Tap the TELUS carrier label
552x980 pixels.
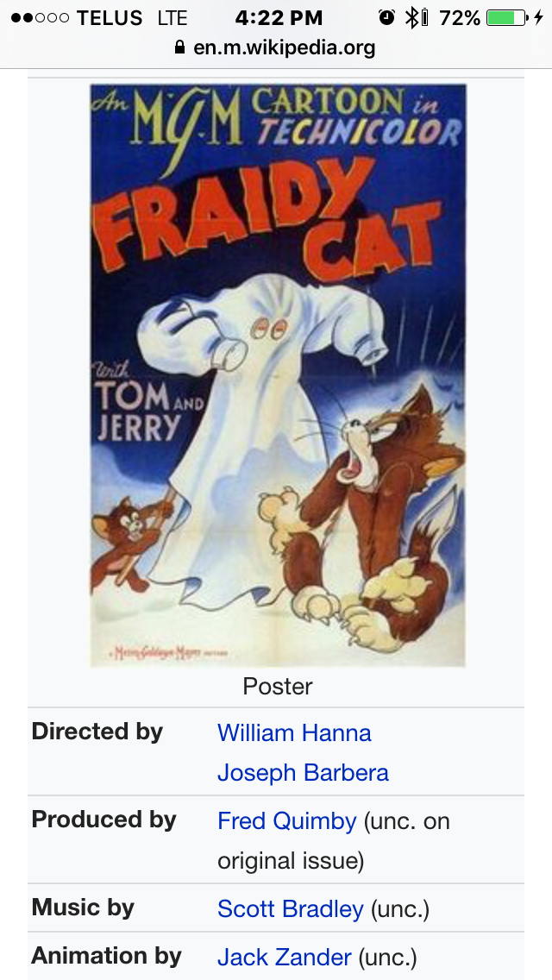pos(110,17)
